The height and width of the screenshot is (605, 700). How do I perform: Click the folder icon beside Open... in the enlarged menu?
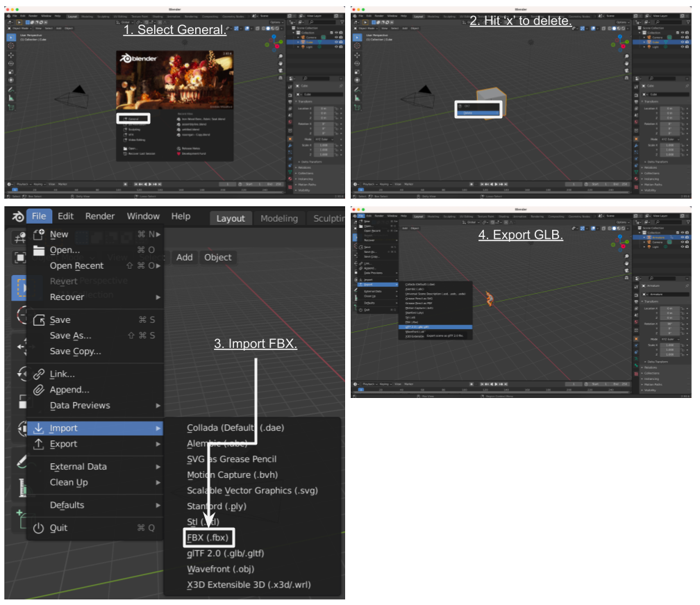(x=39, y=250)
